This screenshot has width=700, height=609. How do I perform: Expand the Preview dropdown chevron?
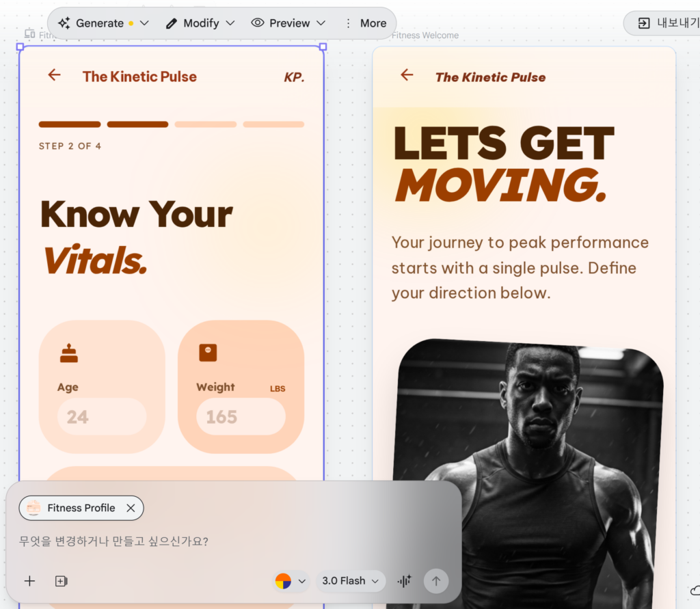321,23
